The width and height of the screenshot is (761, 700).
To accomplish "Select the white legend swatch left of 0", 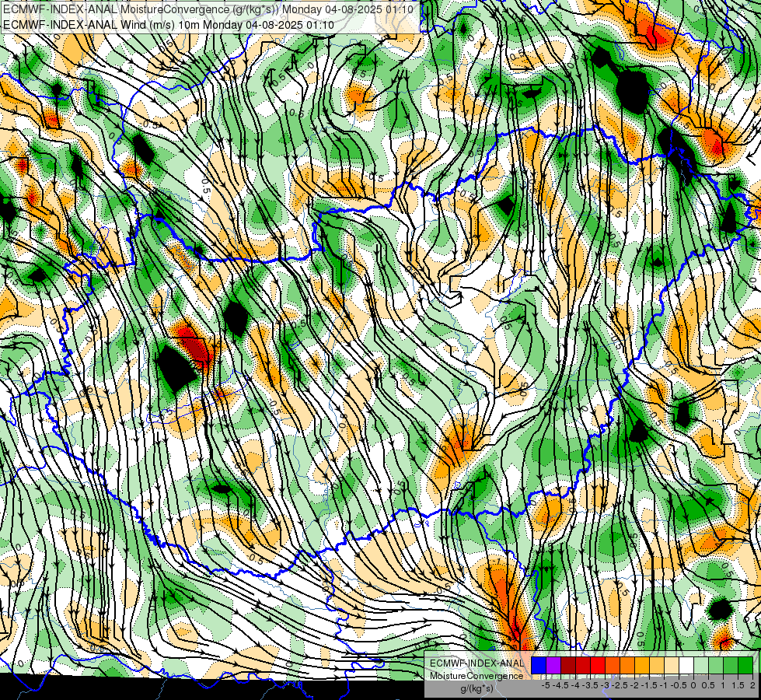I will click(686, 665).
